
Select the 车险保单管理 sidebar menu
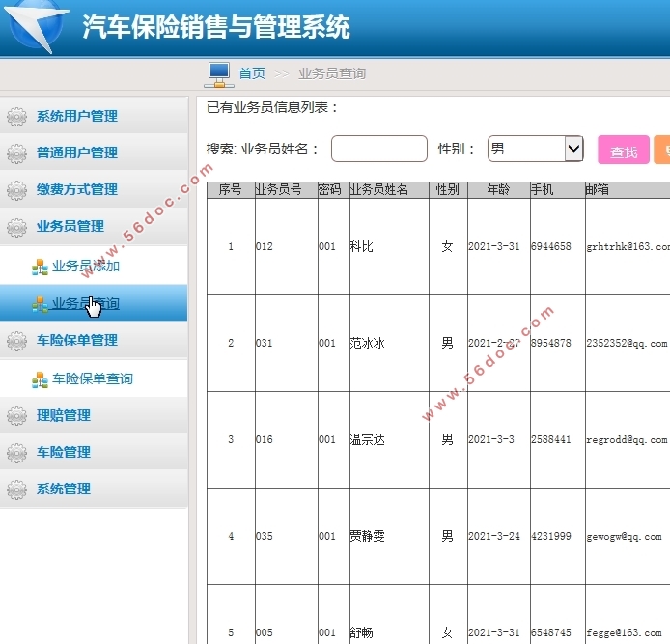tap(77, 340)
